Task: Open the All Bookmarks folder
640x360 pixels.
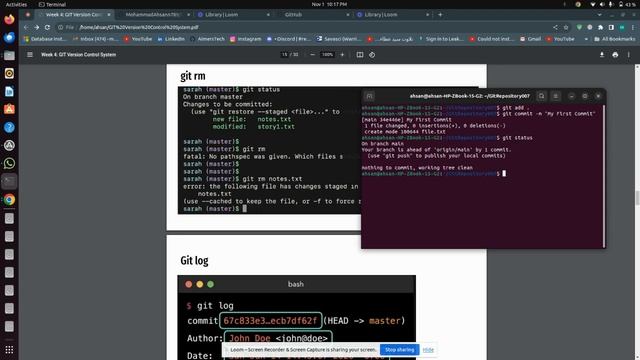Action: (x=615, y=39)
